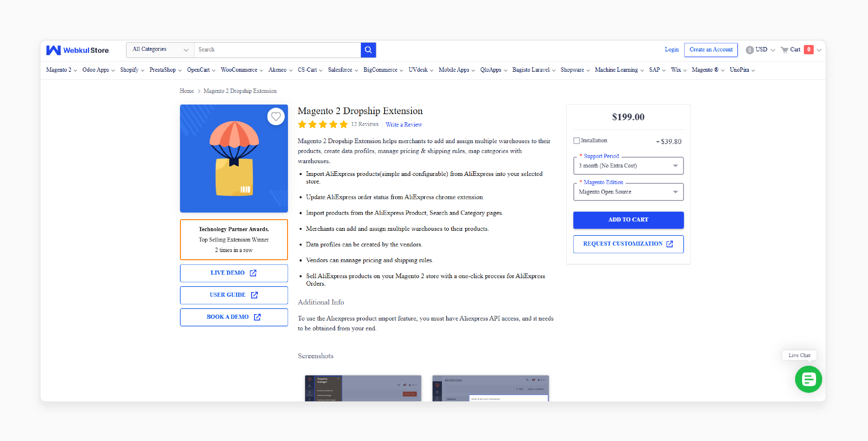Click the cart item count badge
The width and height of the screenshot is (868, 441).
tap(809, 50)
